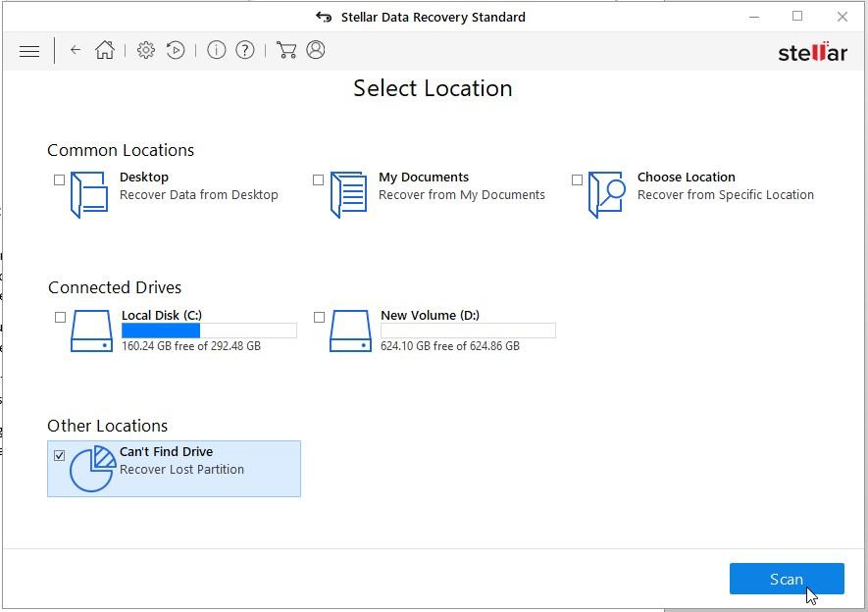Check the New Volume (D:) checkbox
The image size is (868, 612).
(320, 317)
